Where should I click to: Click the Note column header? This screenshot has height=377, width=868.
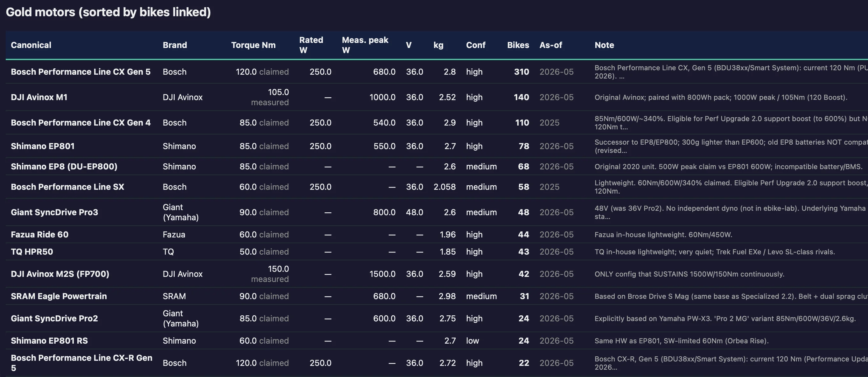coord(604,45)
